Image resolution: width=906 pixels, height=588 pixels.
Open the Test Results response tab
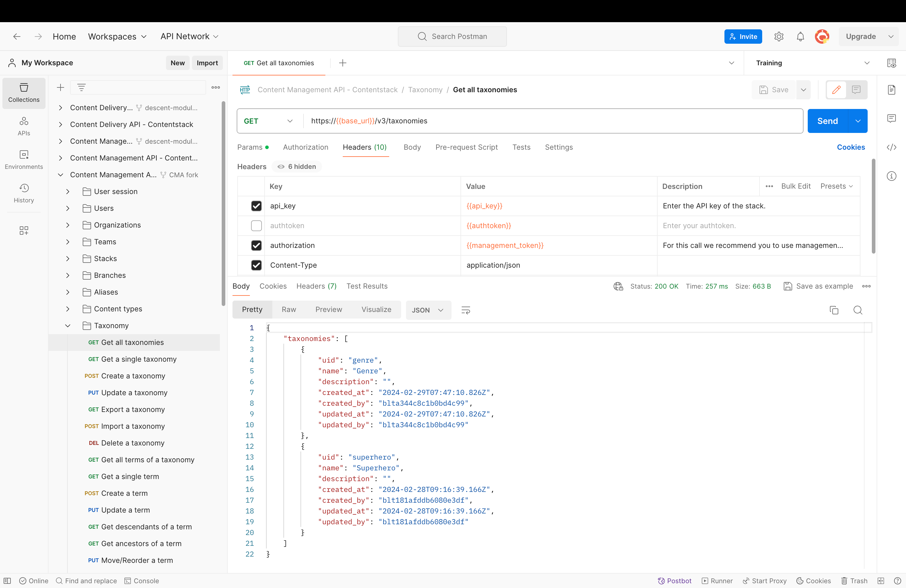click(367, 287)
